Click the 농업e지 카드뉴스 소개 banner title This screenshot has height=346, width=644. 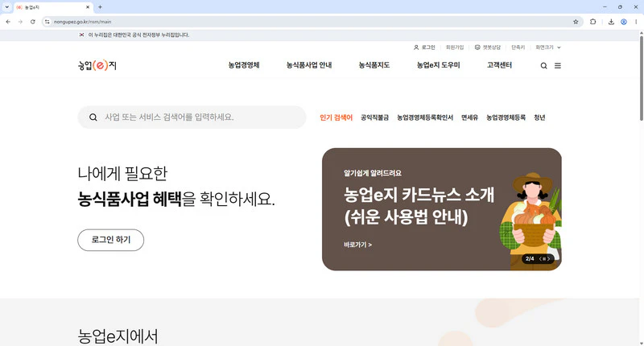tap(419, 206)
